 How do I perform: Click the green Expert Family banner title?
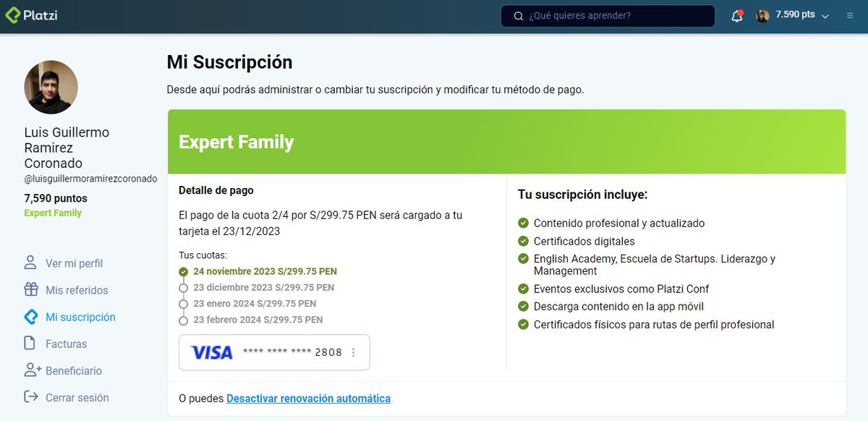pyautogui.click(x=236, y=142)
